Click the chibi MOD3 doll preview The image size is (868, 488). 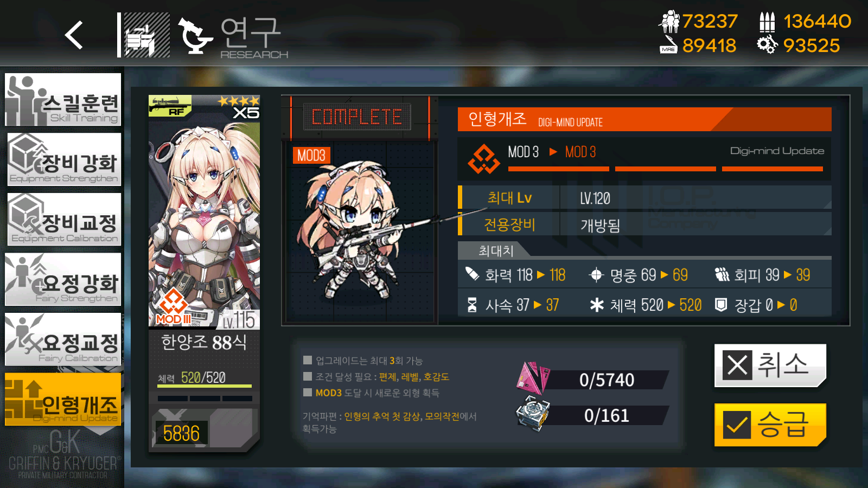point(361,233)
